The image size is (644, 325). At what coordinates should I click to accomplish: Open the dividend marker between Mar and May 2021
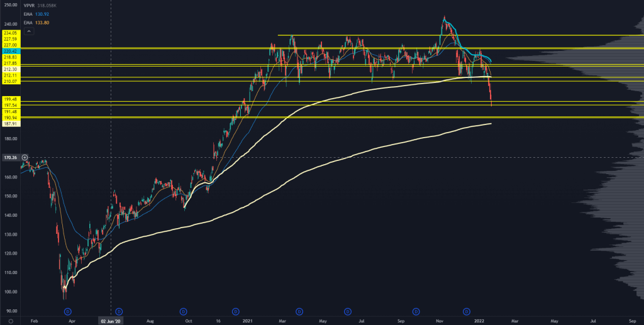[300, 311]
